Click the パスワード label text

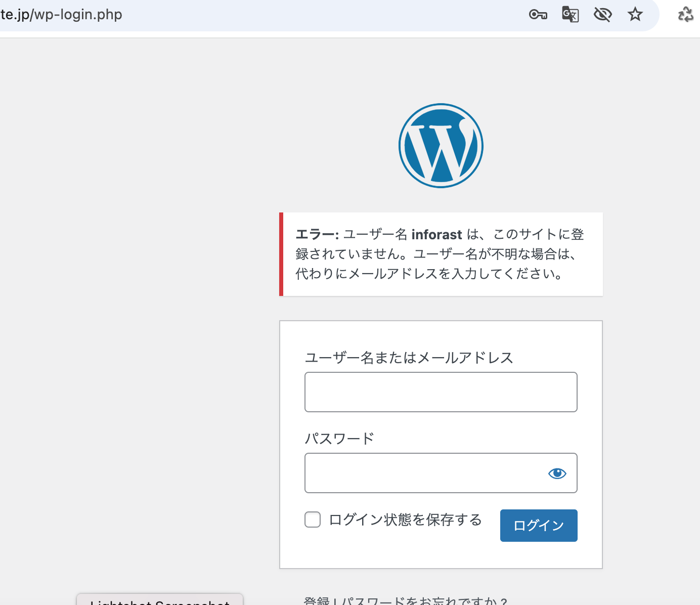click(x=339, y=438)
